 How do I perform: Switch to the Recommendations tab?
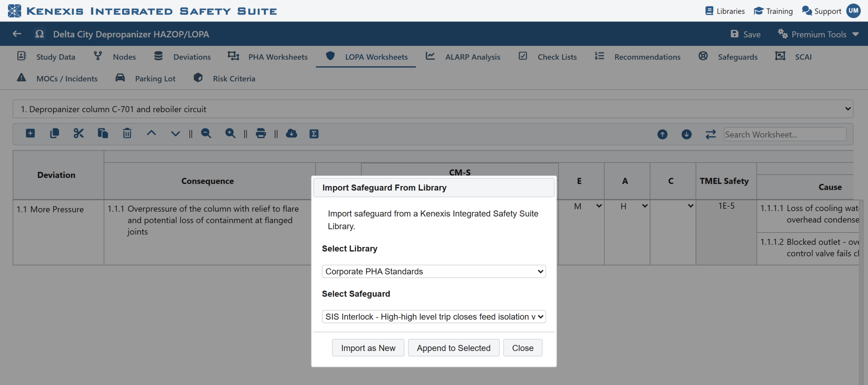click(637, 57)
